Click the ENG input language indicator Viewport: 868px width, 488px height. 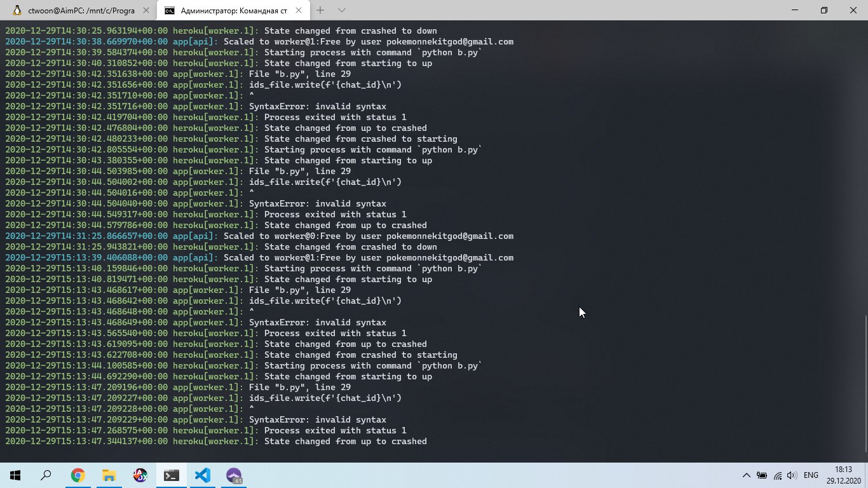811,475
